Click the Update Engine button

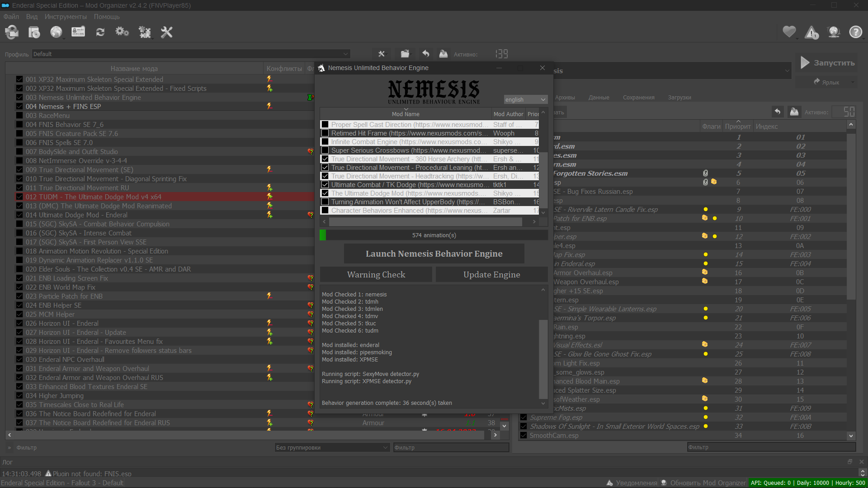(x=492, y=274)
